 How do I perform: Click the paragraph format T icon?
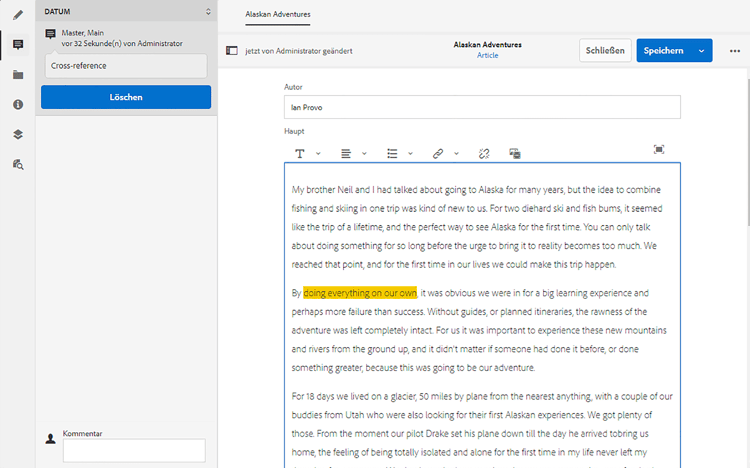[300, 154]
